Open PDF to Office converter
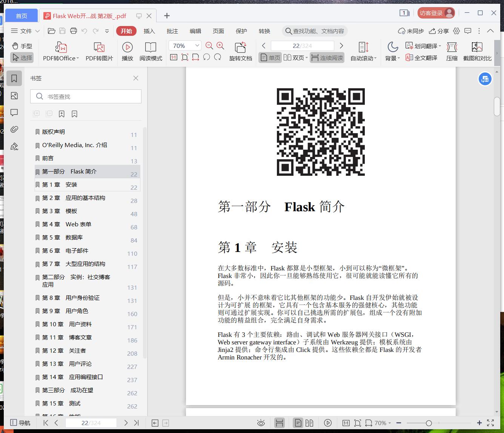The width and height of the screenshot is (504, 433). tap(61, 52)
